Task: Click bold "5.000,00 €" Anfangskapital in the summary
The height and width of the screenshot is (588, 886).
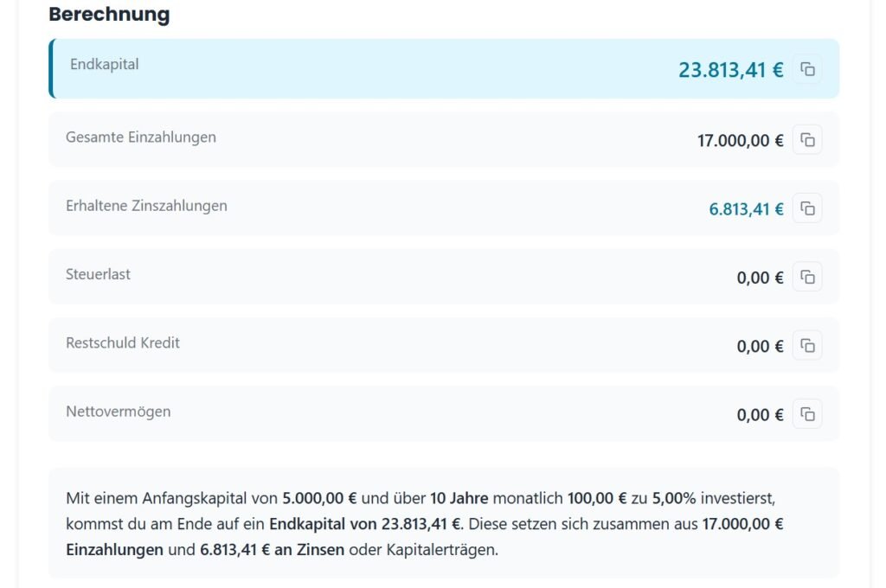Action: coord(320,499)
